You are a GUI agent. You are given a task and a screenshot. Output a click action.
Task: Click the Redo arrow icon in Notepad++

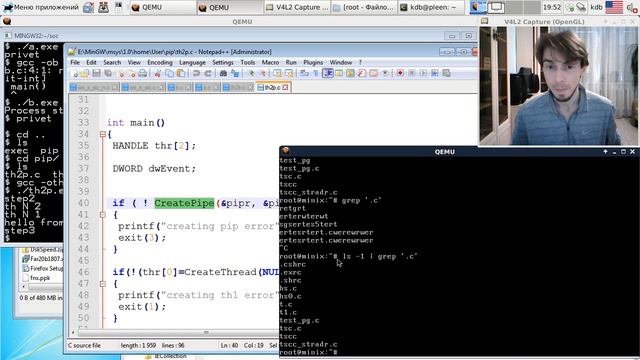[x=208, y=73]
